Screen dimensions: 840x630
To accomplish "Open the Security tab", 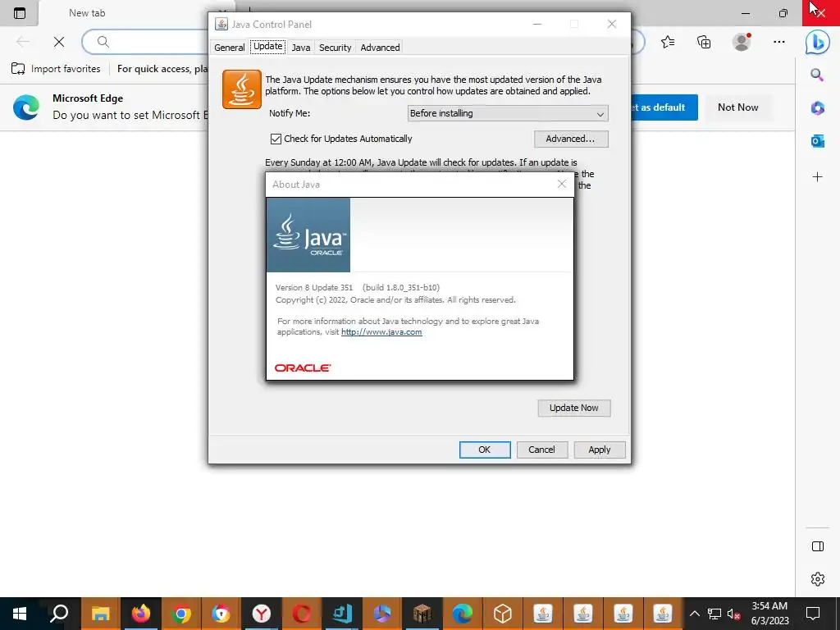I will [335, 47].
